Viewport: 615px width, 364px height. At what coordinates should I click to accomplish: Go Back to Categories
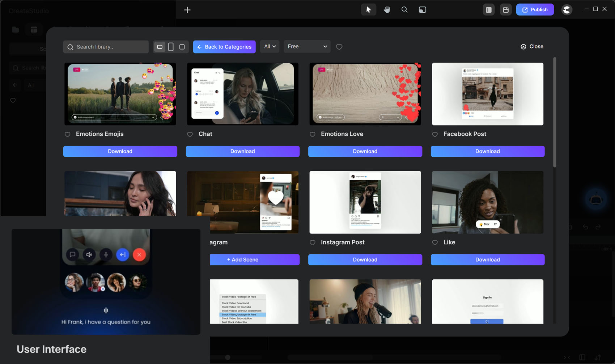pos(224,47)
